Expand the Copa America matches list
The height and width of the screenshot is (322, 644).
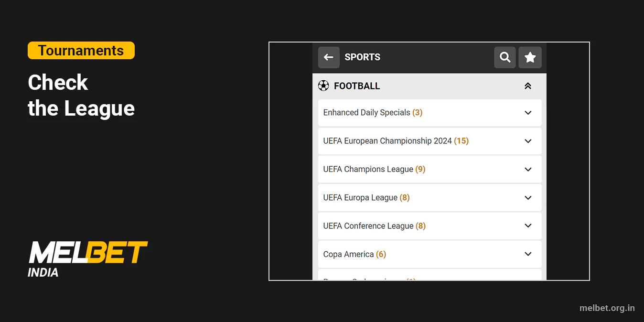coord(528,254)
